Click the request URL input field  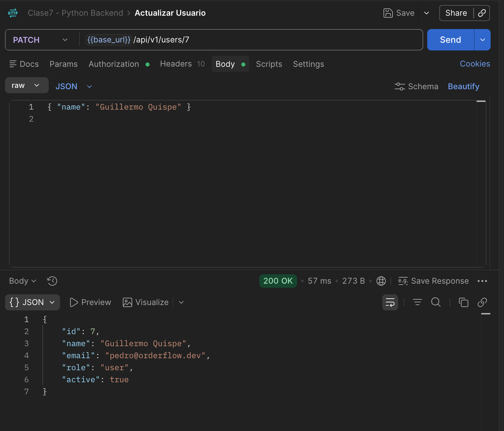(251, 40)
